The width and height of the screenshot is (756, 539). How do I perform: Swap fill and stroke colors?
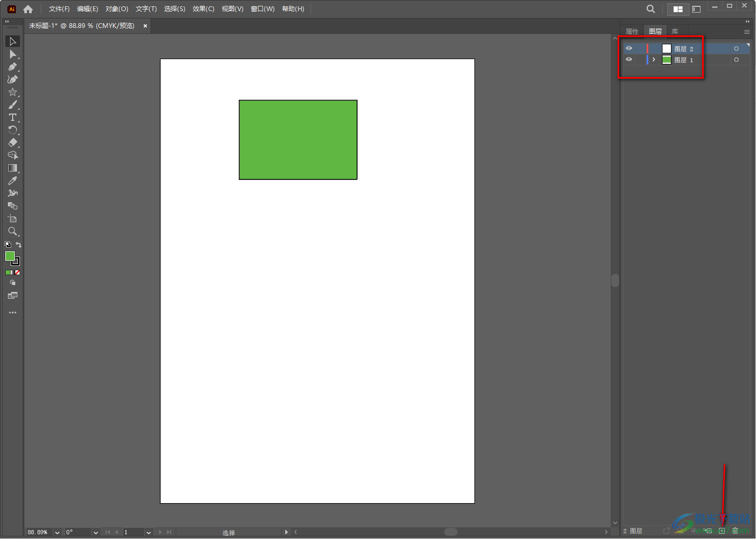pos(18,245)
